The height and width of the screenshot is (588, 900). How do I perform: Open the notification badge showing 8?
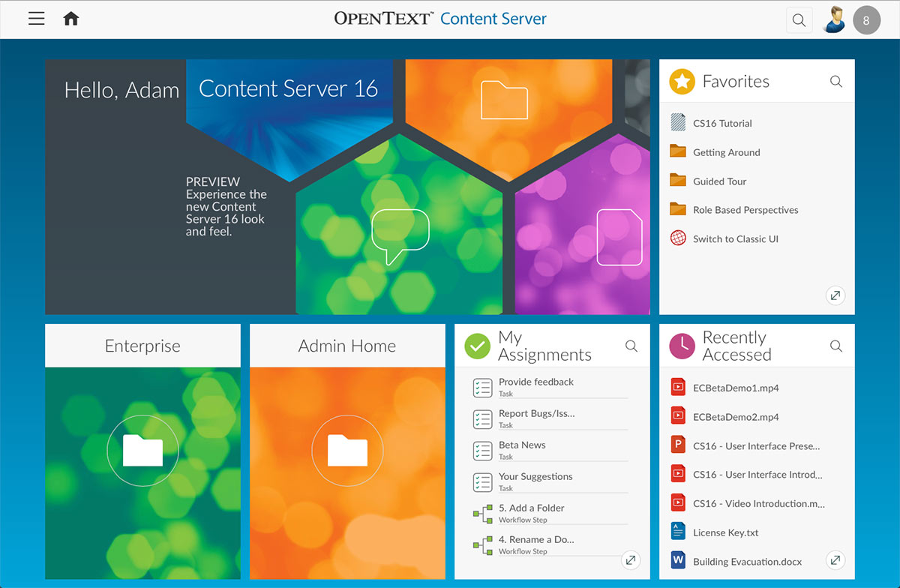click(x=866, y=20)
